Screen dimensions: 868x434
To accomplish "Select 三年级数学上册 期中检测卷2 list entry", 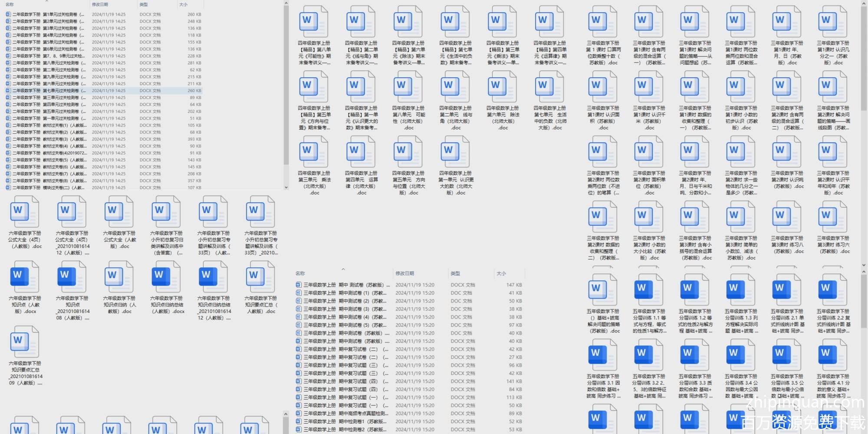I will [343, 430].
